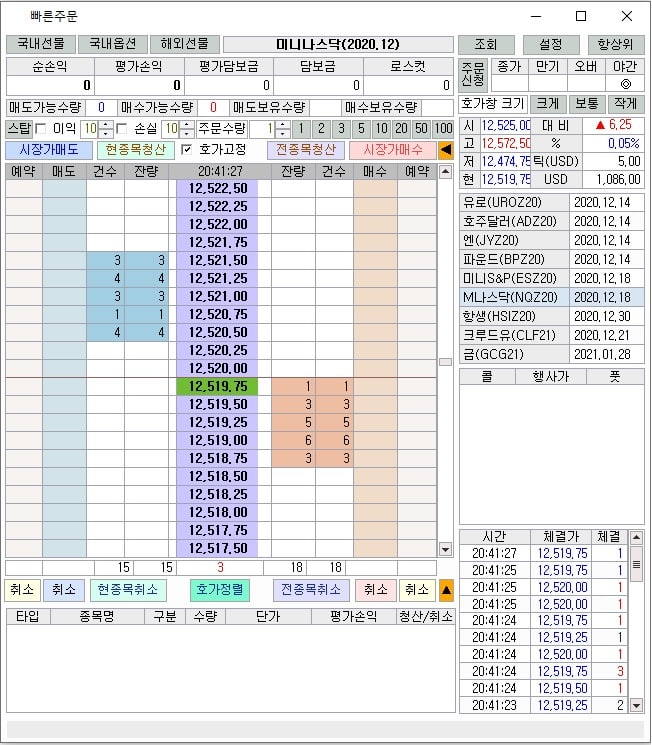Click the 시장가매도 market sell button

point(49,150)
